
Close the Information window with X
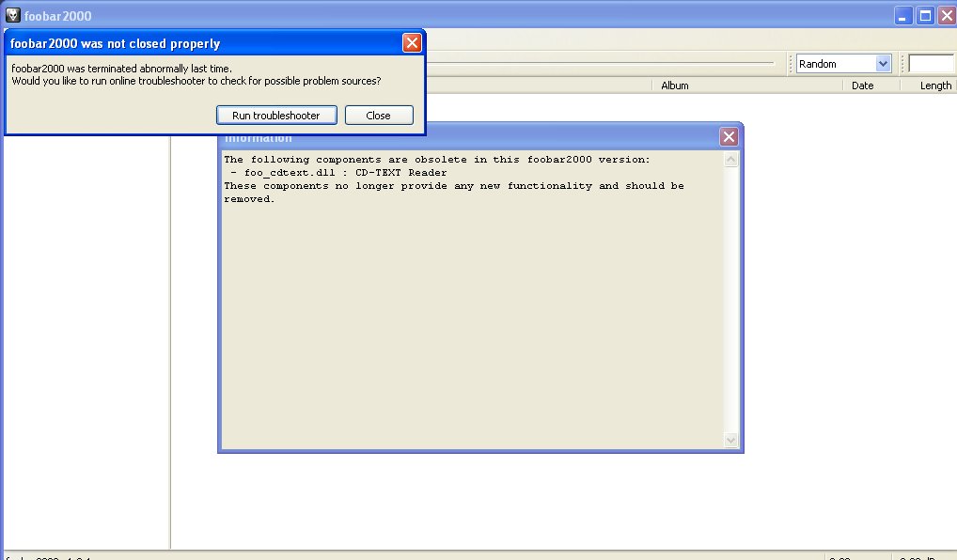(x=729, y=136)
